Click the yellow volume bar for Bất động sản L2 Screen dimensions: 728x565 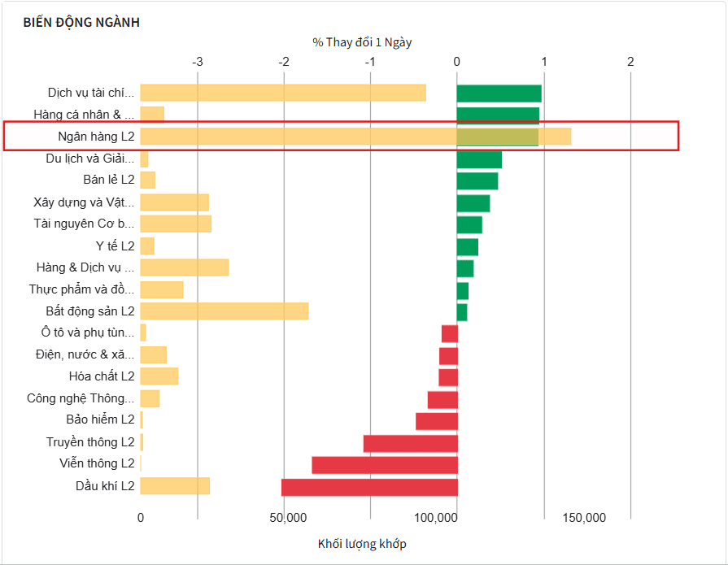[x=225, y=311]
